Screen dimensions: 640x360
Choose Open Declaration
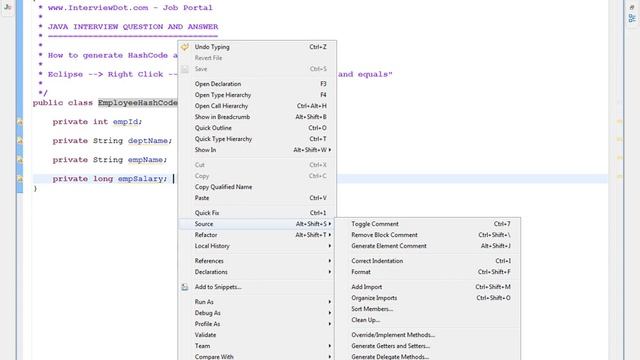point(257,84)
